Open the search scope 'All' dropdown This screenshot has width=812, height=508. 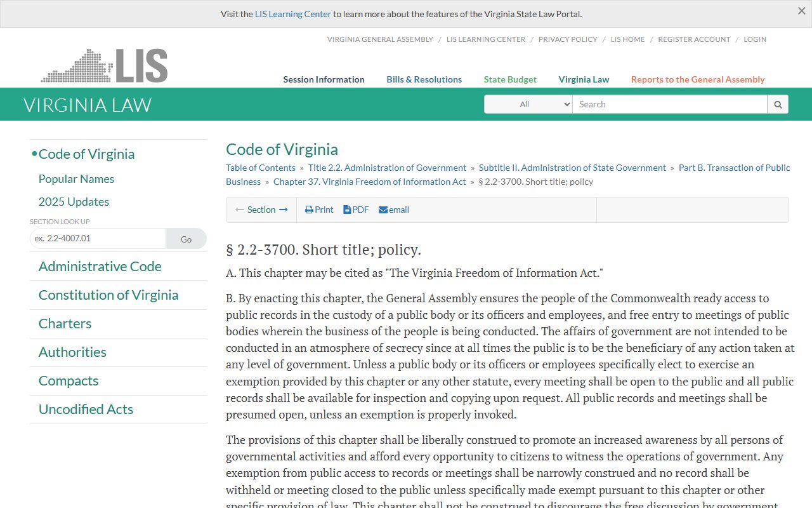528,104
